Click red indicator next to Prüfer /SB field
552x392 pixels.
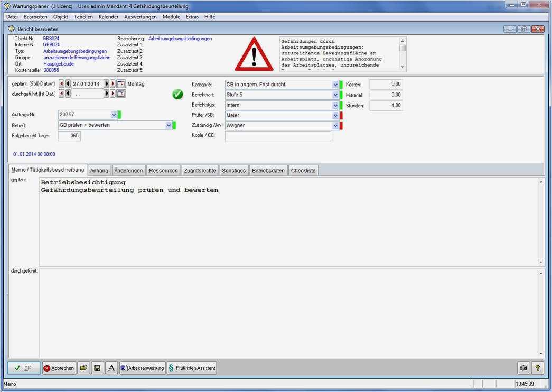pos(341,115)
